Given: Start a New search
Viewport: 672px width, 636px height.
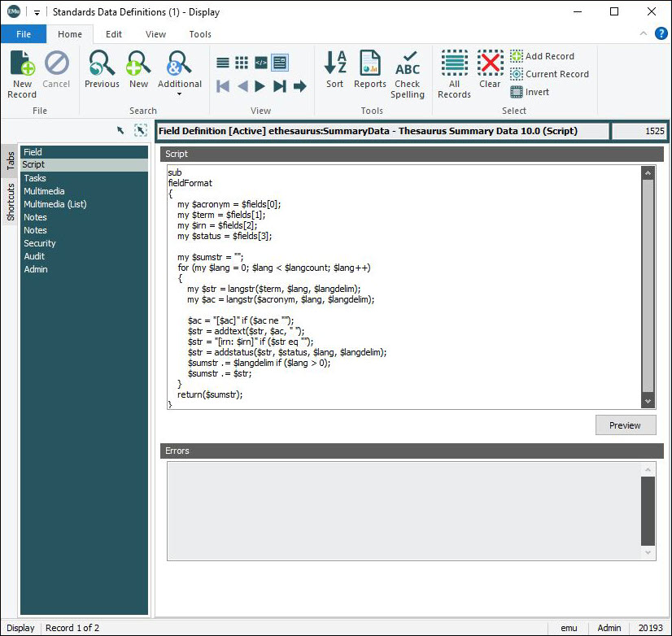Looking at the screenshot, I should (138, 72).
